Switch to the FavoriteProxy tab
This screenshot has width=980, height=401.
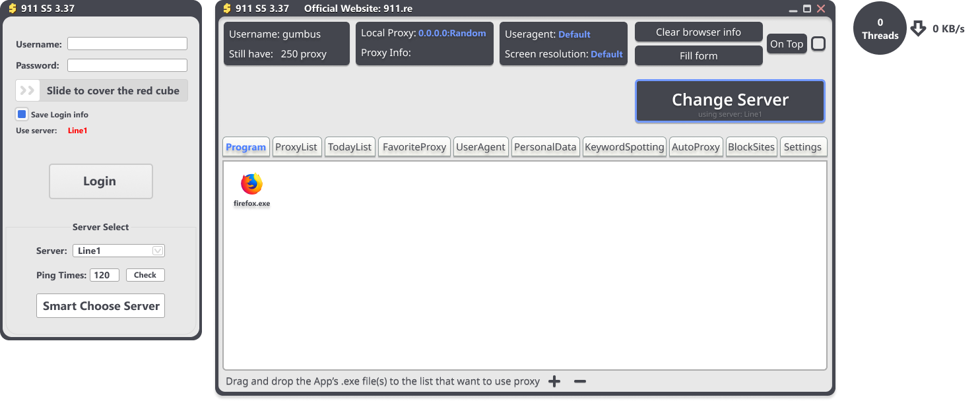click(x=414, y=147)
